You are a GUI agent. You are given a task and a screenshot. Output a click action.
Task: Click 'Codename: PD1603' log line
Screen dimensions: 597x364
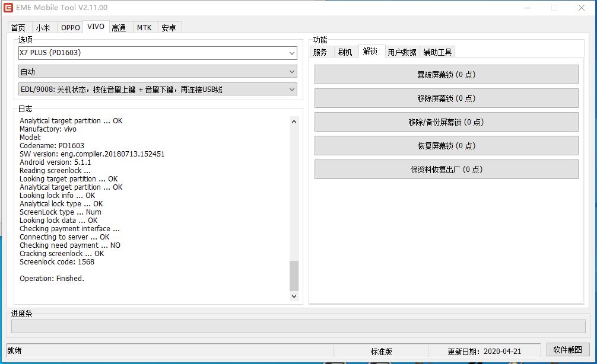52,146
